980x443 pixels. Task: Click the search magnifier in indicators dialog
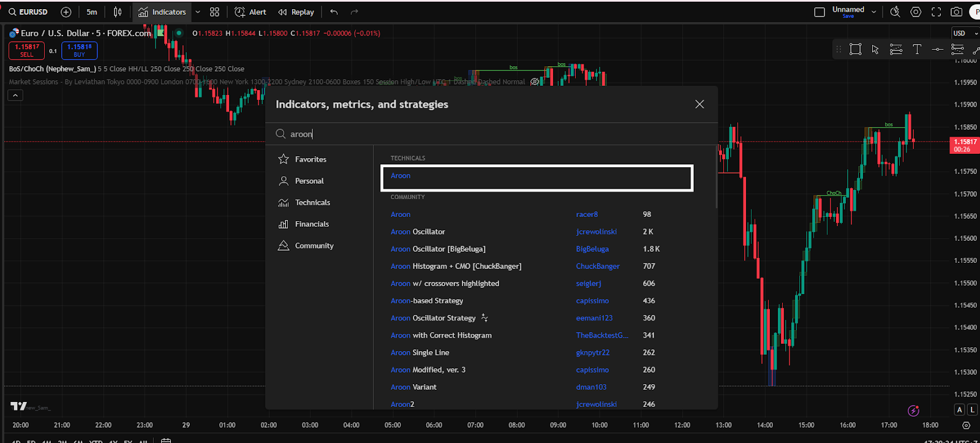[x=281, y=134]
